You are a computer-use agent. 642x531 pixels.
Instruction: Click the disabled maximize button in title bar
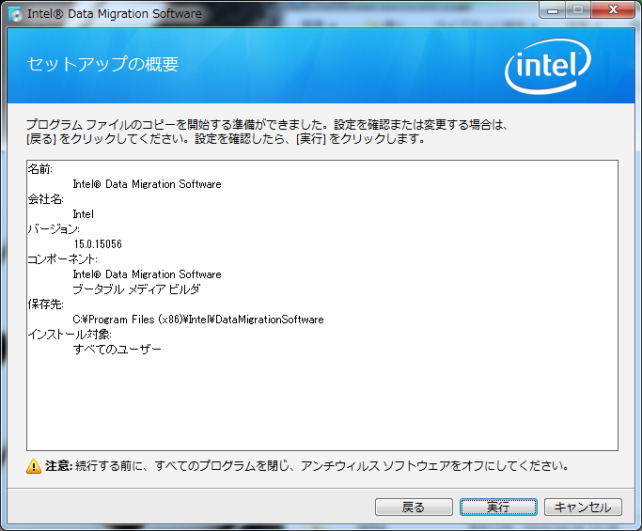(578, 10)
